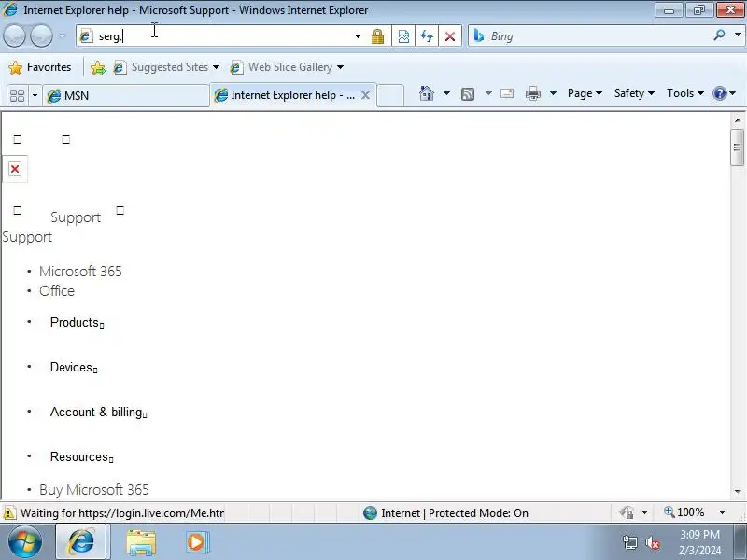Click the Back navigation button
The height and width of the screenshot is (560, 747).
[x=14, y=35]
